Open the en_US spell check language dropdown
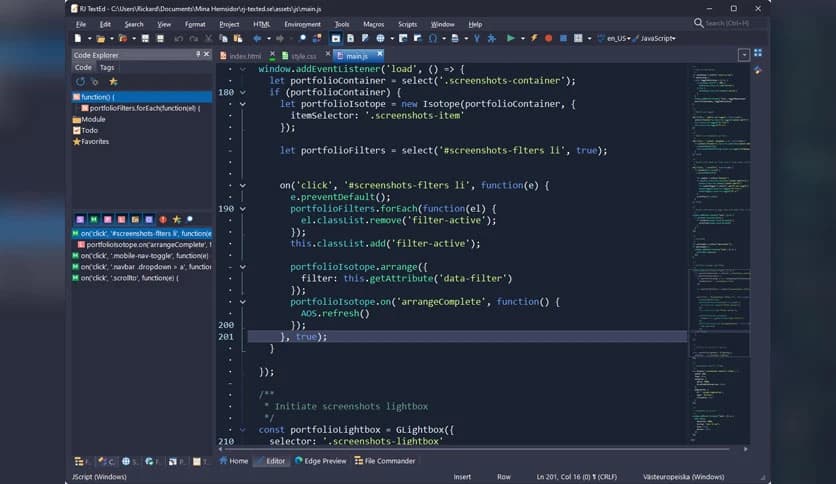The image size is (836, 484). click(x=619, y=38)
